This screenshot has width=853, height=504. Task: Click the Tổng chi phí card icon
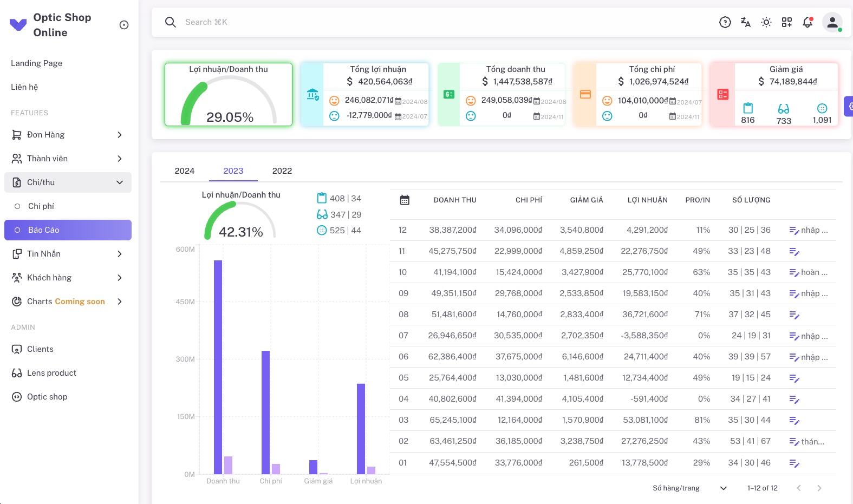point(585,94)
